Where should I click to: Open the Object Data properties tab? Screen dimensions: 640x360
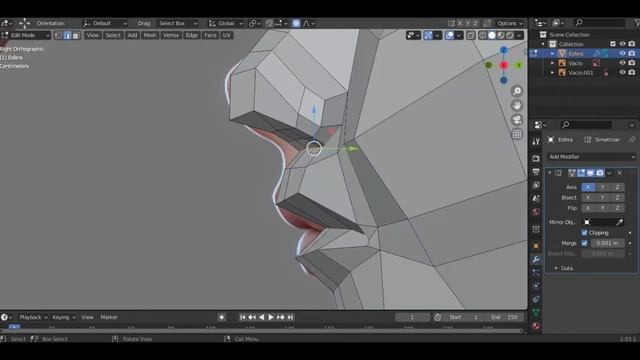tap(536, 313)
